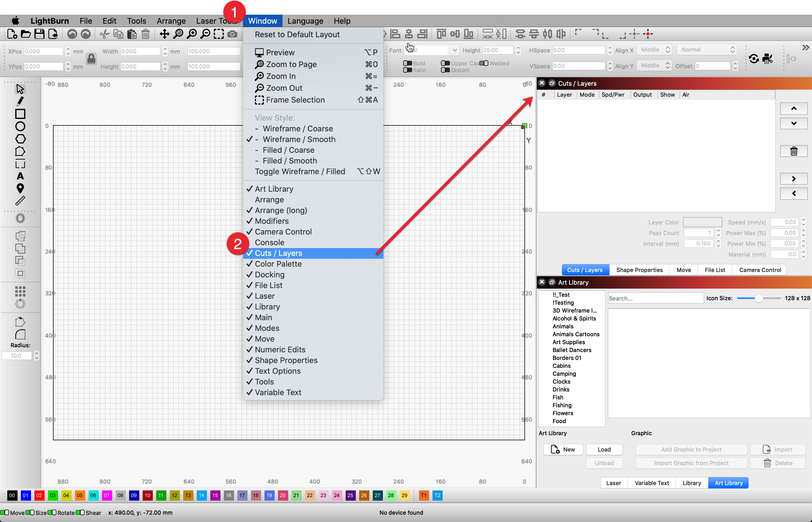Click Reset to Default Layout
This screenshot has height=522, width=812.
(297, 35)
